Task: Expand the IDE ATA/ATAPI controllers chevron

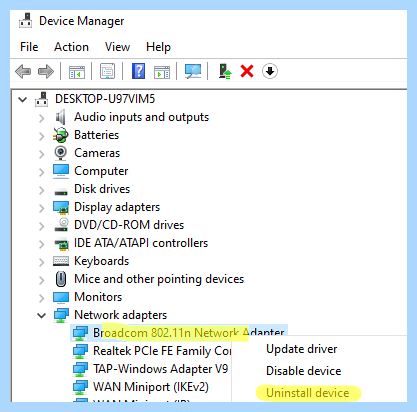Action: click(x=41, y=244)
